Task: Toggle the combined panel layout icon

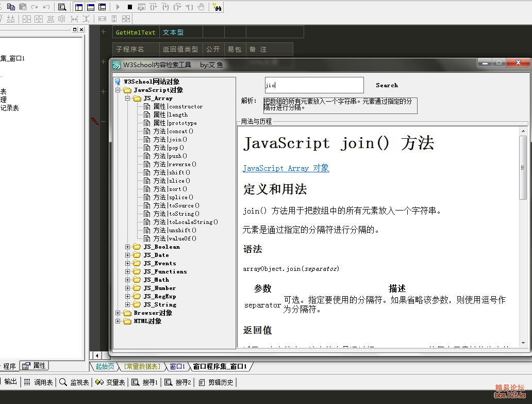Action: 102,7
